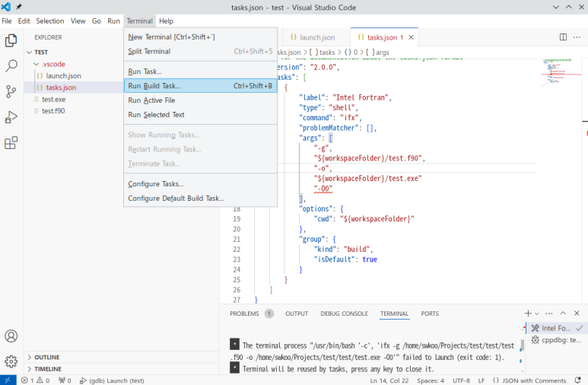Click UTF-8 encoding in status bar
This screenshot has width=588, height=385.
tap(461, 380)
